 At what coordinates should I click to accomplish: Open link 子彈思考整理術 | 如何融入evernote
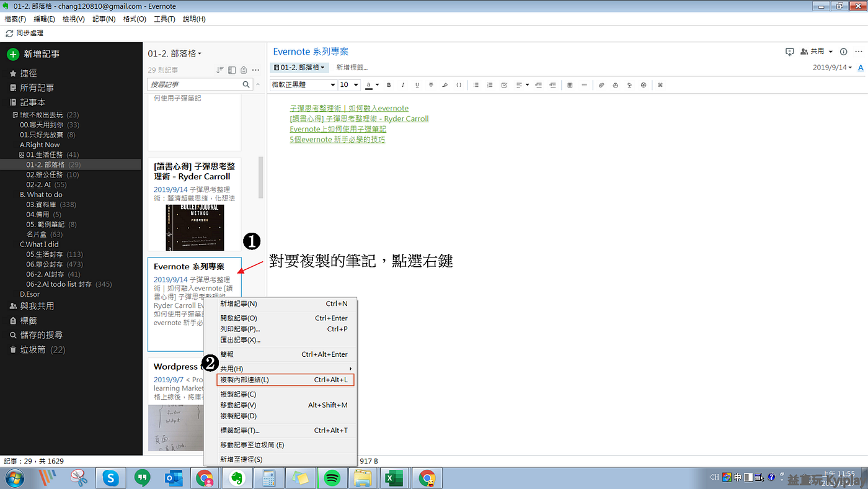click(349, 108)
